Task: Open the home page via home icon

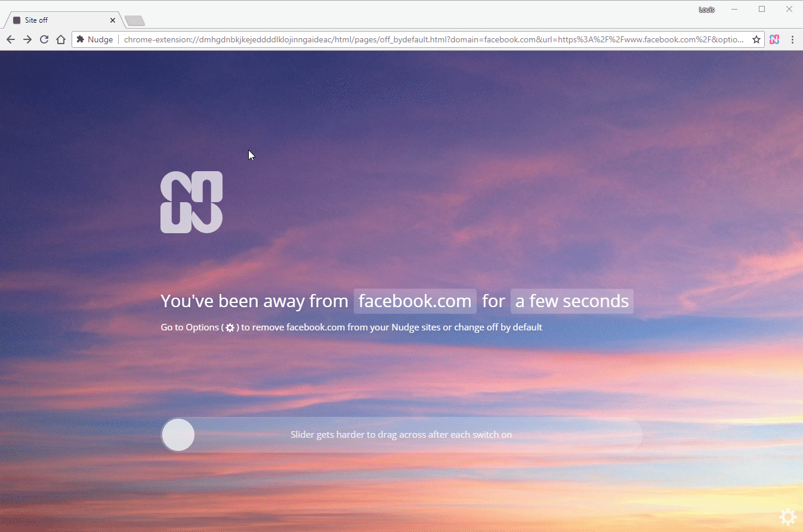Action: coord(61,39)
